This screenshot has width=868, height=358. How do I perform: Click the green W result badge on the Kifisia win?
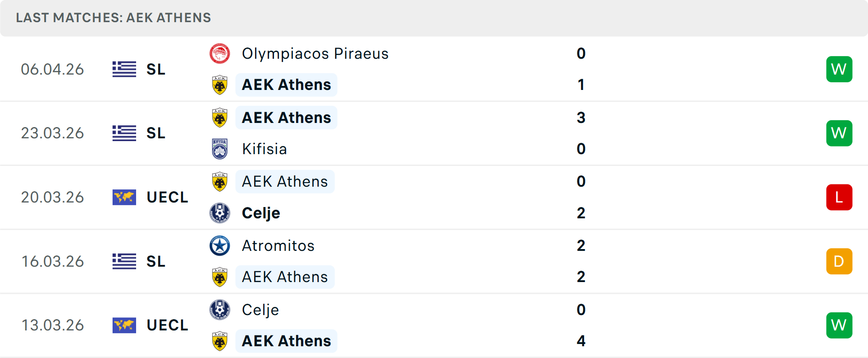point(839,133)
